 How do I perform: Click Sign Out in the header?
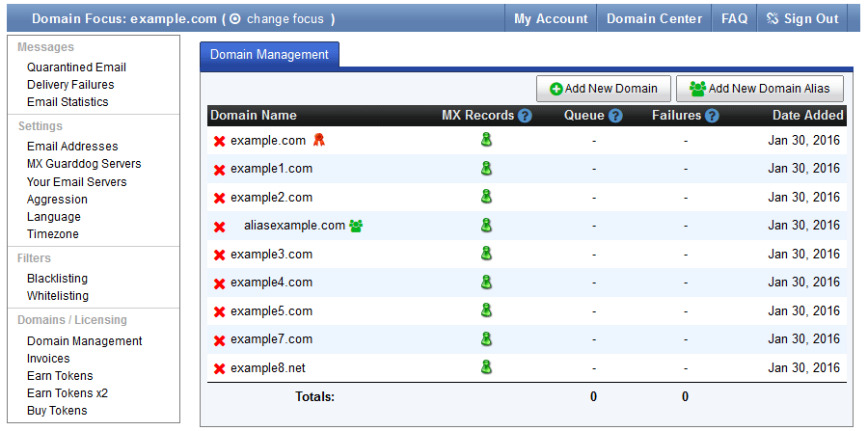802,18
